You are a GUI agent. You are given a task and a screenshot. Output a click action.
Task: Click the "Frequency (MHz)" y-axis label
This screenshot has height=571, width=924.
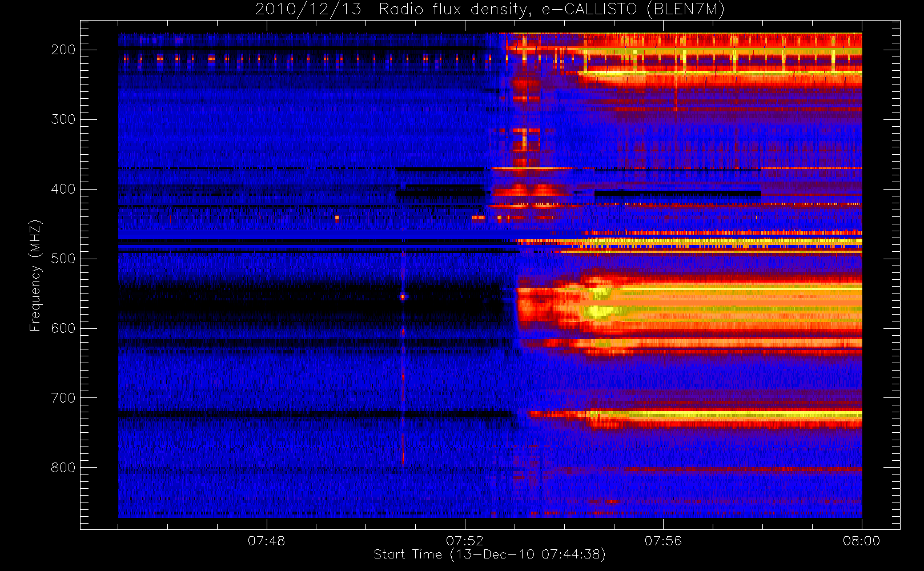pos(35,275)
